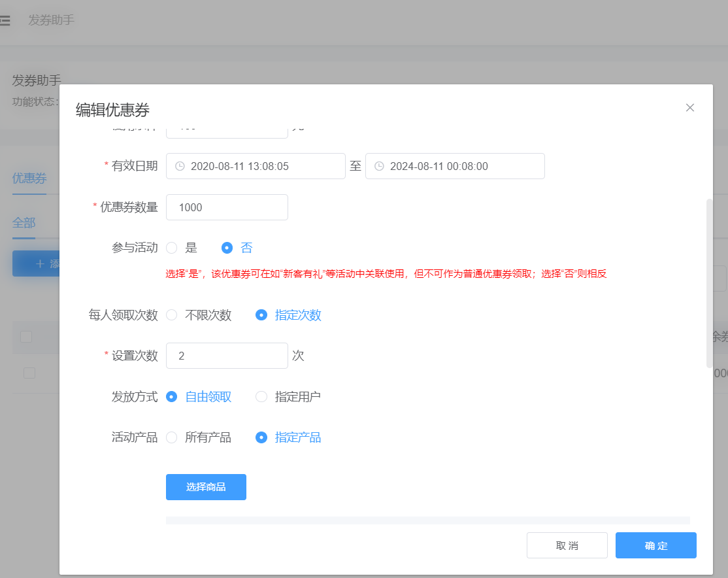Click clock icon in end date field

379,166
